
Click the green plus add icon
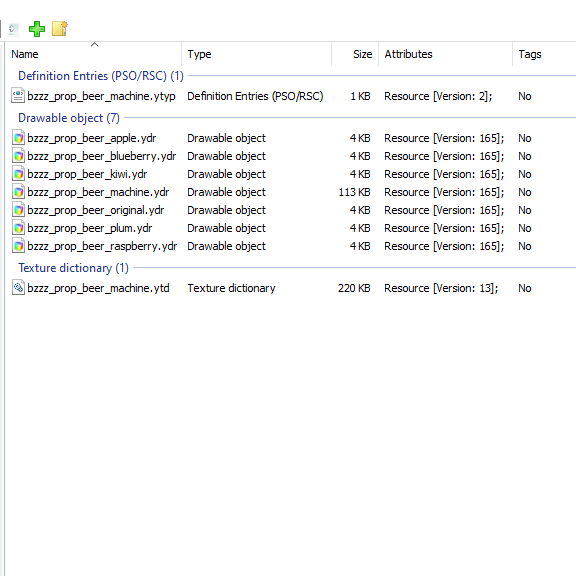pos(37,29)
